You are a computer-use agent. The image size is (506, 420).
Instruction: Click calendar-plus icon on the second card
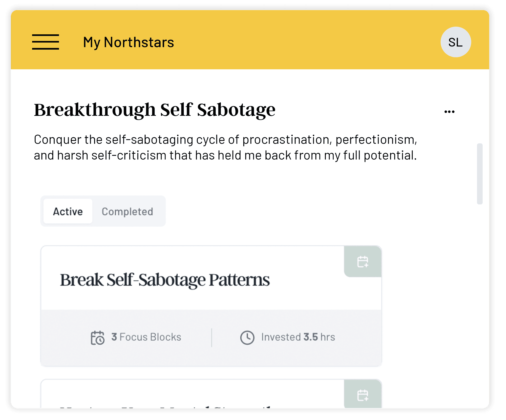tap(363, 395)
